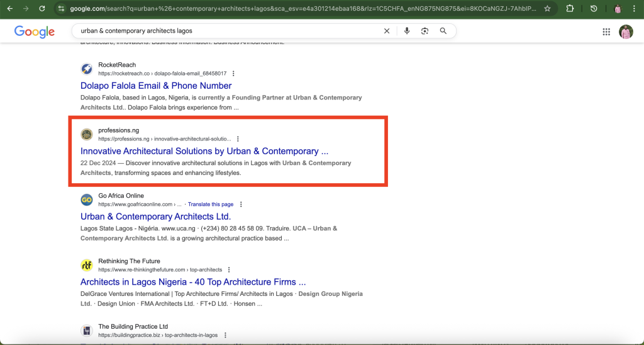Open more options for Building Practice result
This screenshot has width=644, height=345.
pos(225,335)
